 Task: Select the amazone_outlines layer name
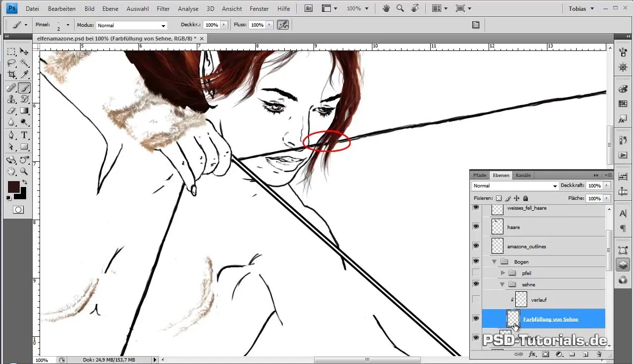(x=527, y=246)
